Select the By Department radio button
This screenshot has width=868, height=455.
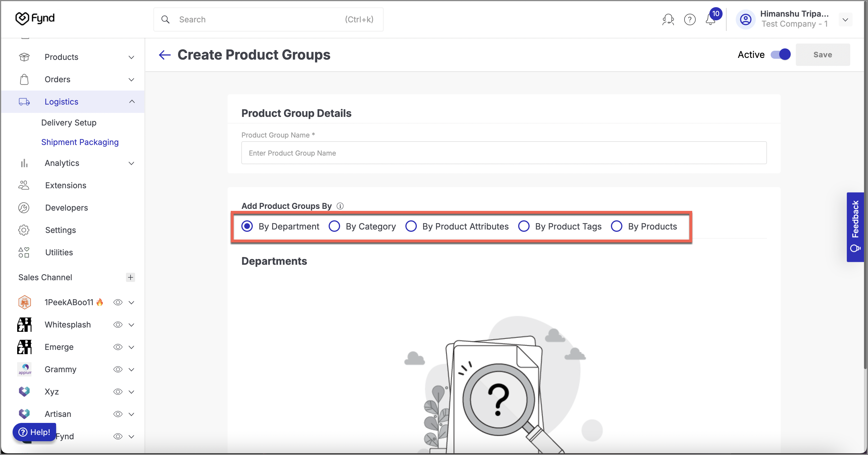click(247, 226)
